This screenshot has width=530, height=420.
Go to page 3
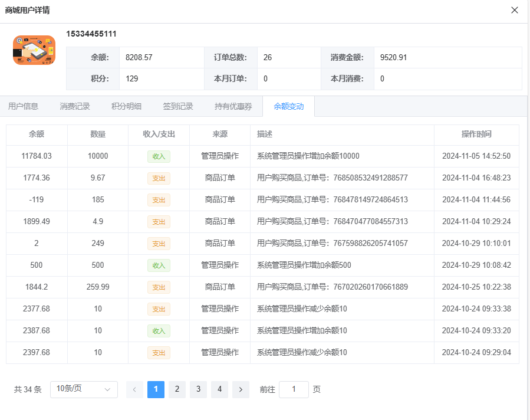tap(198, 389)
